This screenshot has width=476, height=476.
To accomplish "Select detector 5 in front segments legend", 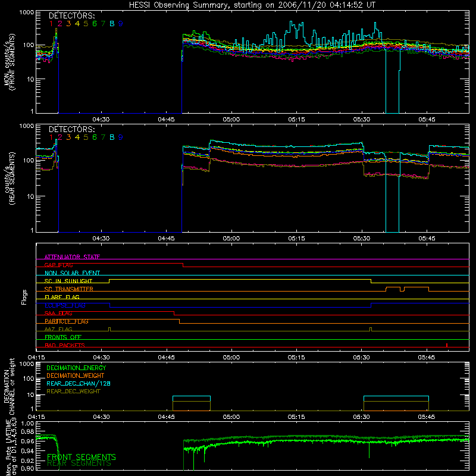I will (x=86, y=24).
